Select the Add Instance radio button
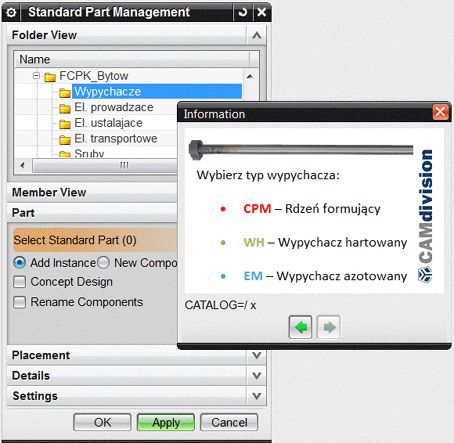The image size is (454, 443). tap(19, 263)
